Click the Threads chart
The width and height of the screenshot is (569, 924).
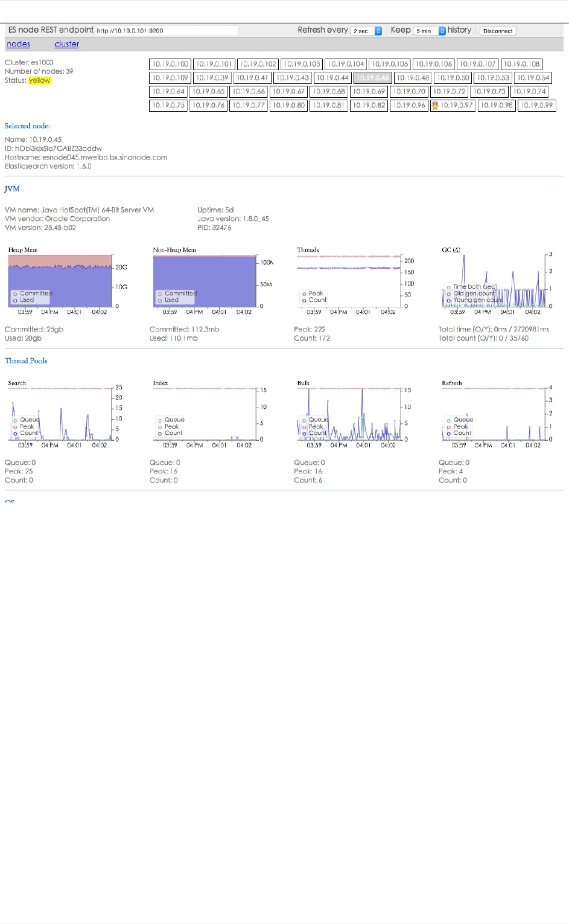349,281
